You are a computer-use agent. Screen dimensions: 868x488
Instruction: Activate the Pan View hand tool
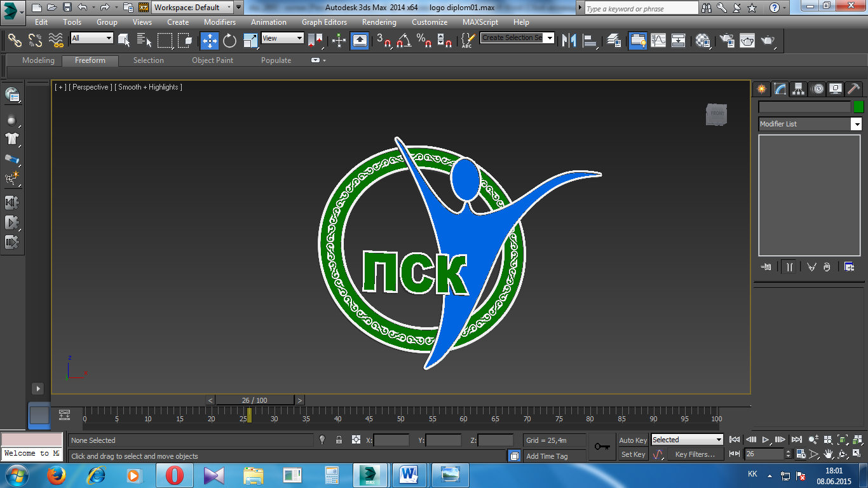(x=829, y=454)
